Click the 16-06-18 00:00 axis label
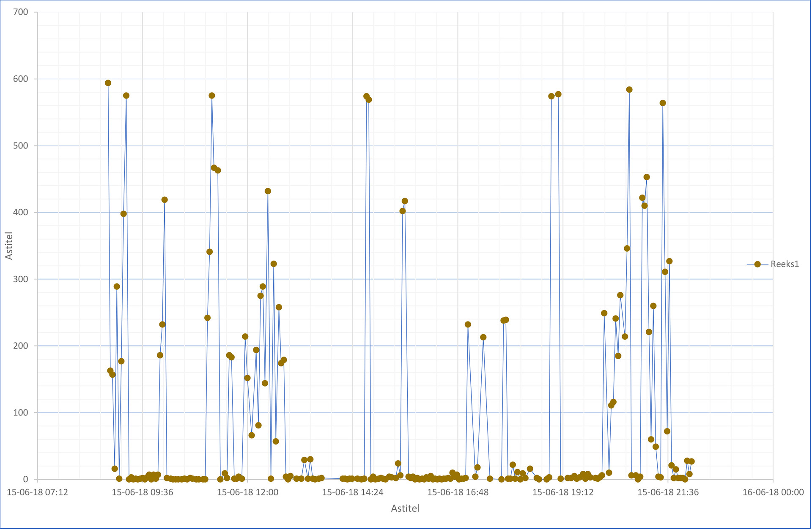The image size is (812, 530). (773, 493)
